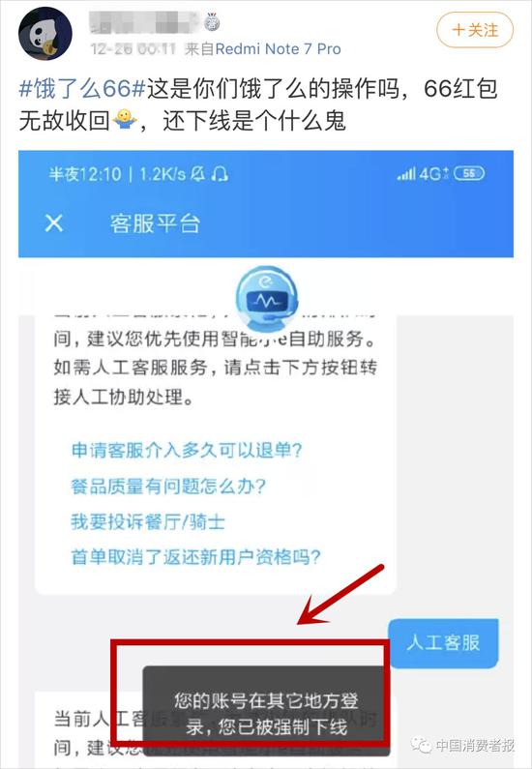Viewport: 532px width, 769px height.
Task: Follow the user with +关注 button
Action: point(475,30)
